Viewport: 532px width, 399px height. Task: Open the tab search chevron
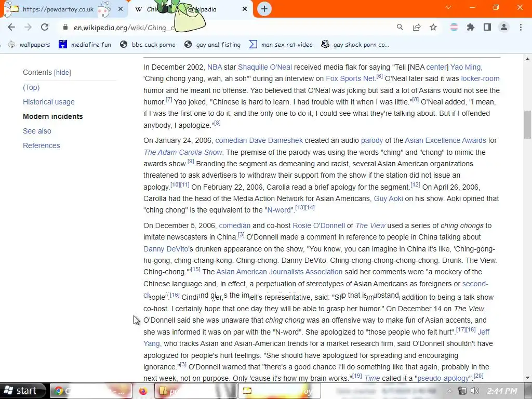coord(448,7)
